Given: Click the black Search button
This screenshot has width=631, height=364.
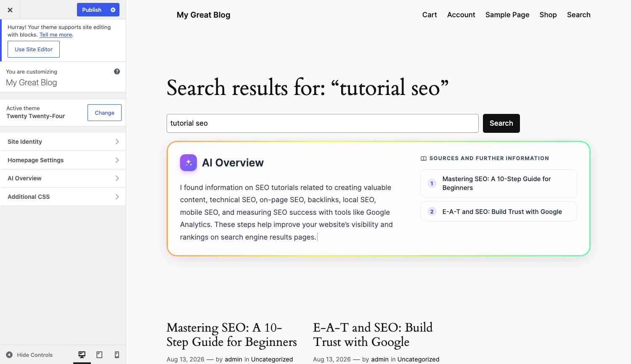Looking at the screenshot, I should pyautogui.click(x=501, y=123).
